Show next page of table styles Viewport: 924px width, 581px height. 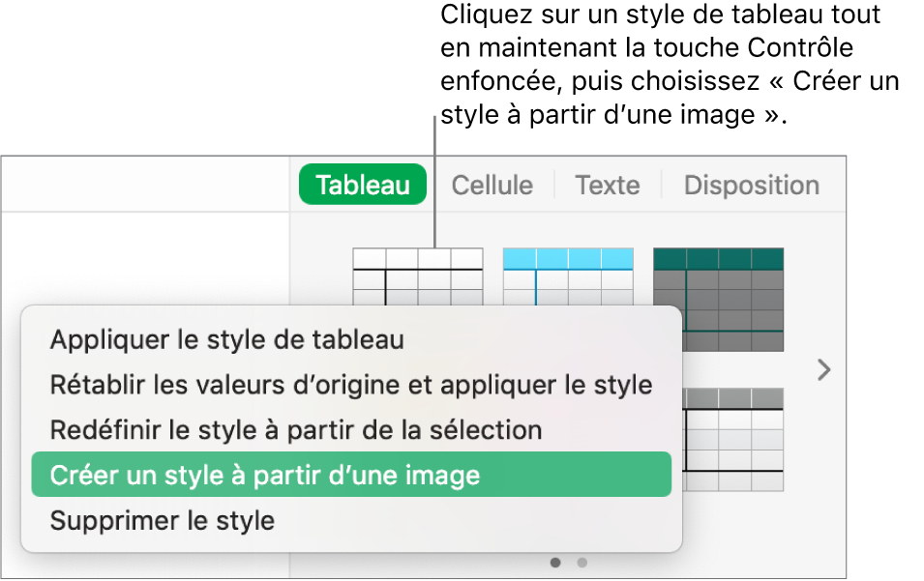coord(823,370)
